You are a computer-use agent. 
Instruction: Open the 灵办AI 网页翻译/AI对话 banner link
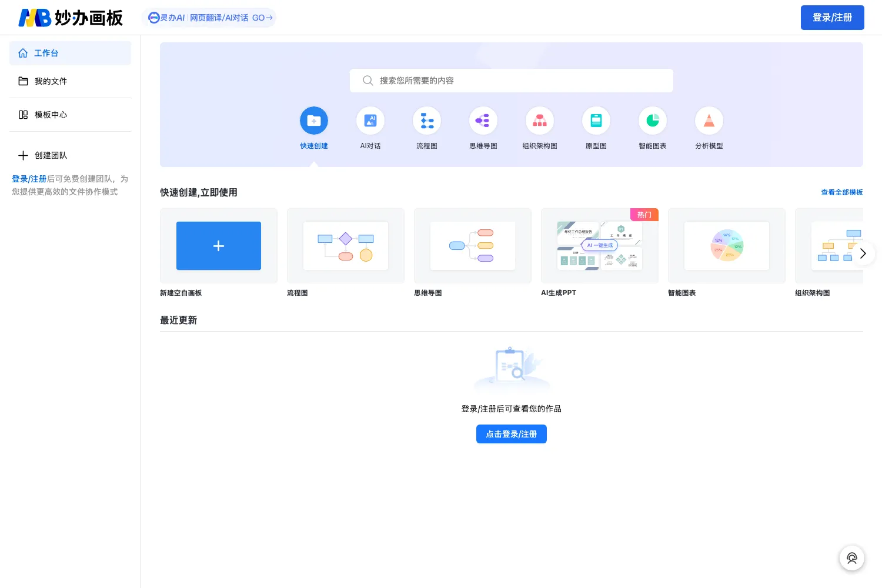(209, 18)
